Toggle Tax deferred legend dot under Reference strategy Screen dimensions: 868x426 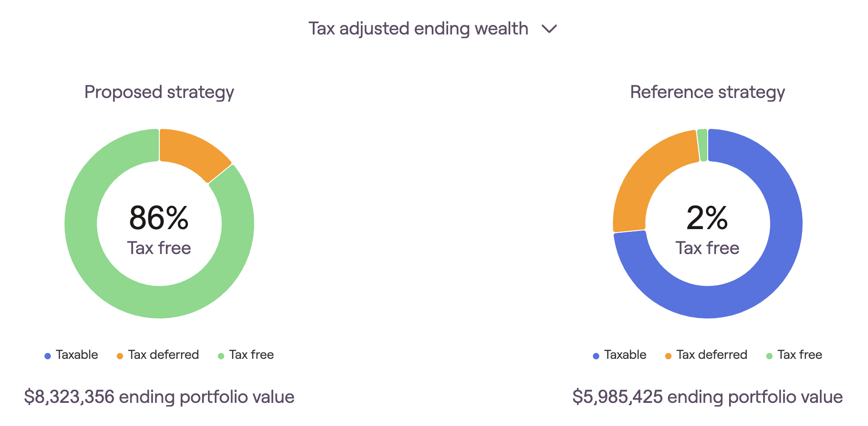[668, 356]
